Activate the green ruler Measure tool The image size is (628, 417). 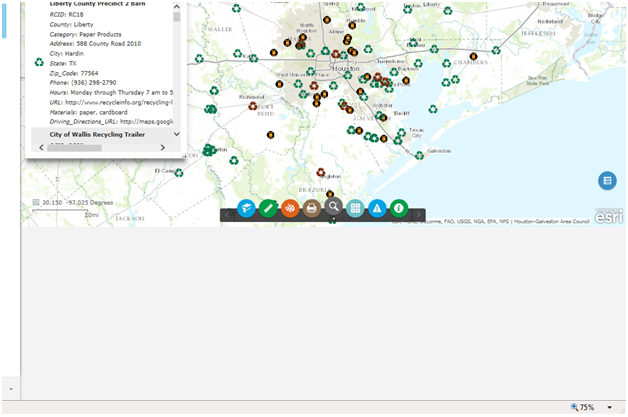coord(268,208)
